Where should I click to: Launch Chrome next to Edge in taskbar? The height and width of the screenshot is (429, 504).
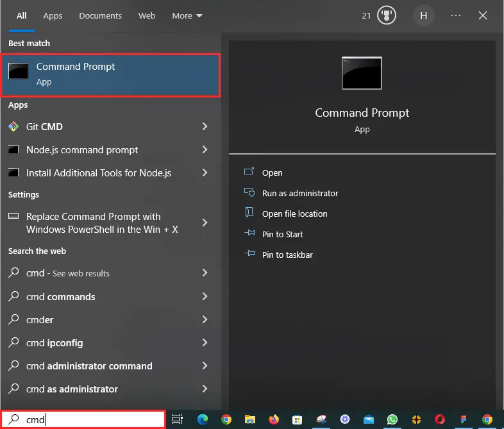pyautogui.click(x=226, y=419)
